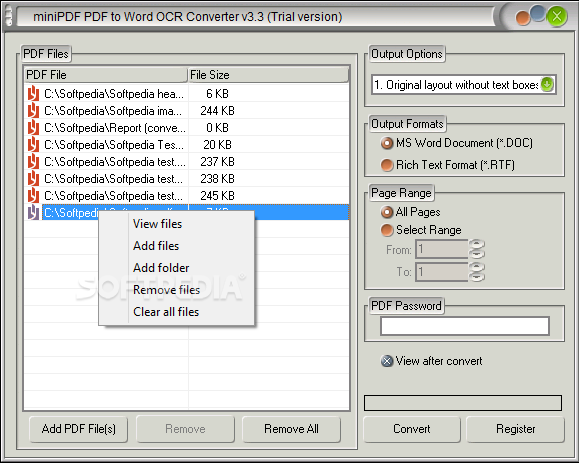Screen dimensions: 579x463
Task: Click the PDF icon beside the 244 KB file
Action: click(33, 111)
